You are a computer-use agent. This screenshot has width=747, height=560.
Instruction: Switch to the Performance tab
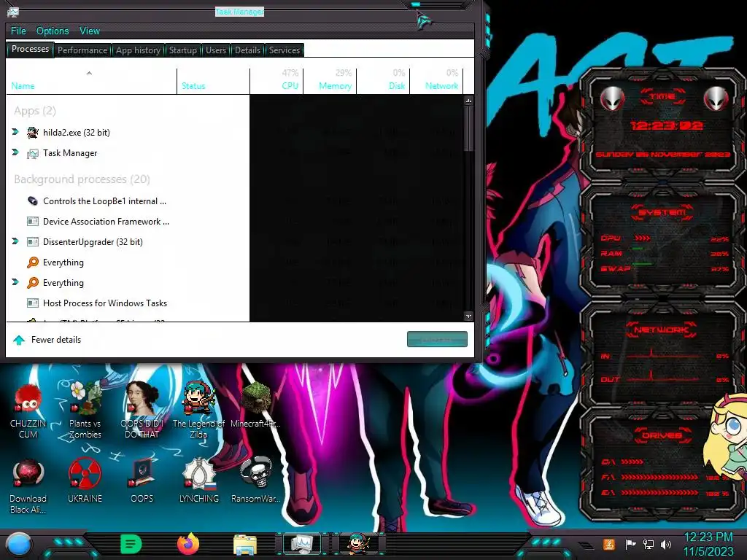(x=82, y=50)
